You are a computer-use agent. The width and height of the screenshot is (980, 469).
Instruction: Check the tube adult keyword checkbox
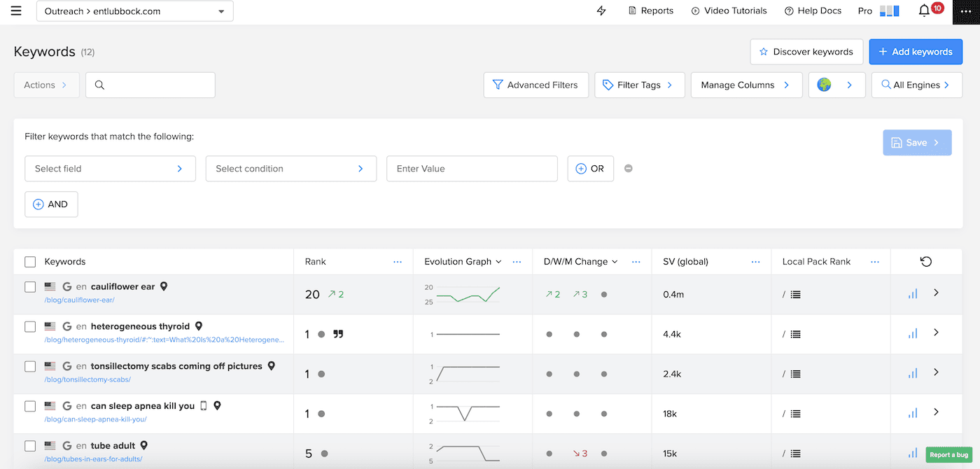(30, 446)
